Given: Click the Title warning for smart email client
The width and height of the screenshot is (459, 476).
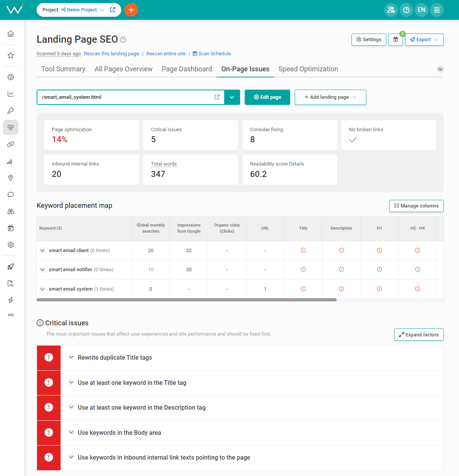Looking at the screenshot, I should (303, 250).
